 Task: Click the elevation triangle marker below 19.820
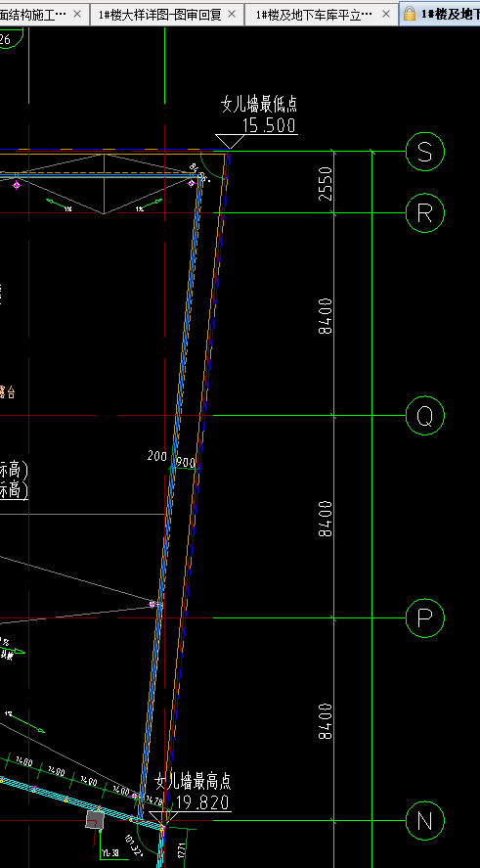163,820
